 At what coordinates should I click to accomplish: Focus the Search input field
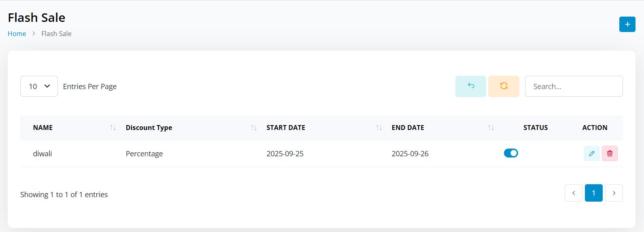[573, 86]
